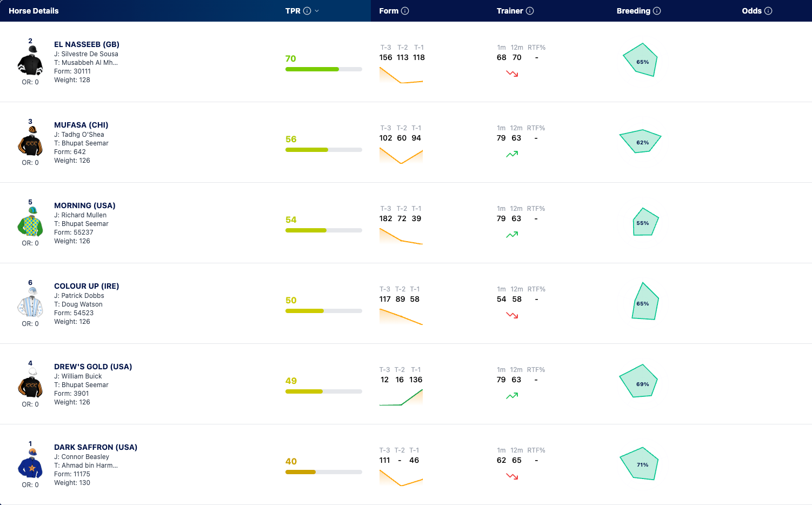This screenshot has height=505, width=812.
Task: Click the Breeding column info icon
Action: [x=657, y=11]
